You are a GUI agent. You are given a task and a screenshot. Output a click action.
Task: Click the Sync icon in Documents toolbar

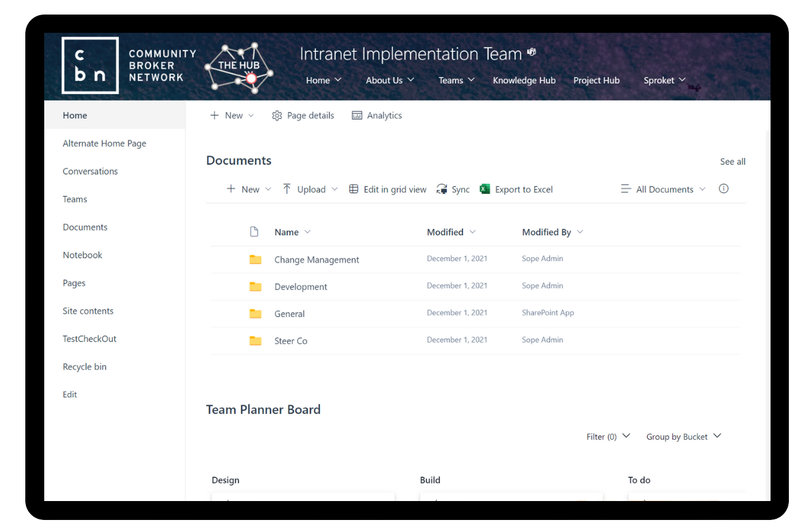(x=442, y=189)
